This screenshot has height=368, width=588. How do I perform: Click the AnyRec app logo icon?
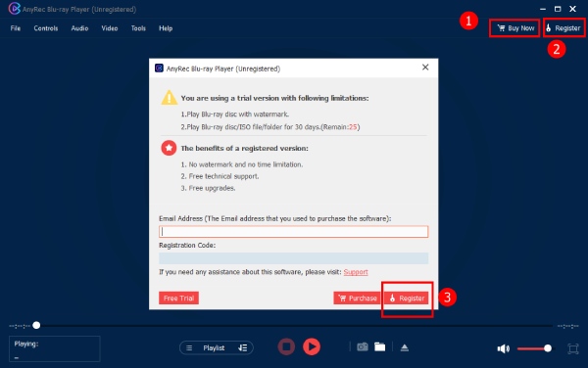(x=14, y=8)
